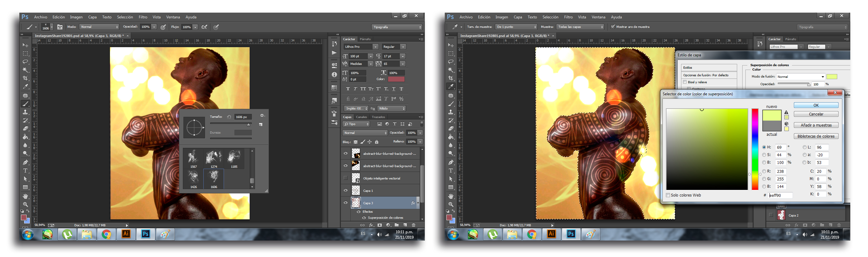Toggle brush panel icon in left options bar
Viewport: 868px width, 257px height.
tap(60, 27)
